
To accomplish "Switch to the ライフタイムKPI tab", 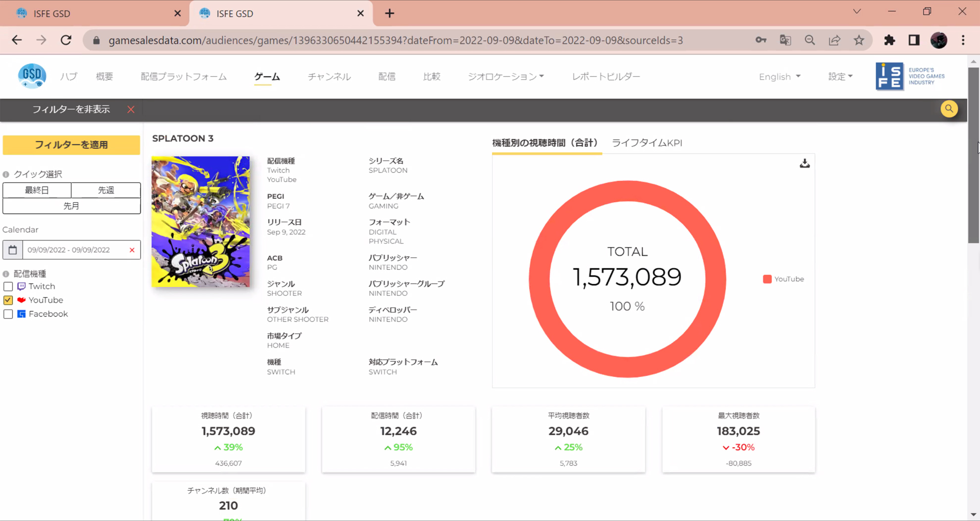I will point(646,143).
